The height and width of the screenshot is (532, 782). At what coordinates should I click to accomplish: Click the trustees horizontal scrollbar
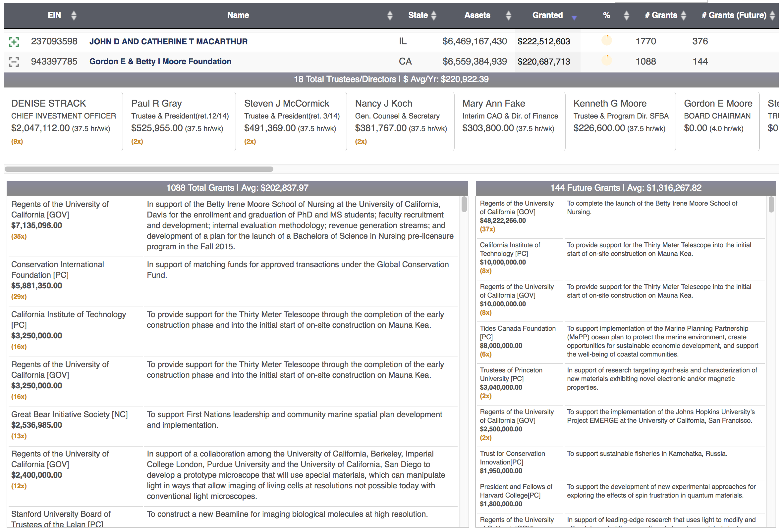click(139, 169)
